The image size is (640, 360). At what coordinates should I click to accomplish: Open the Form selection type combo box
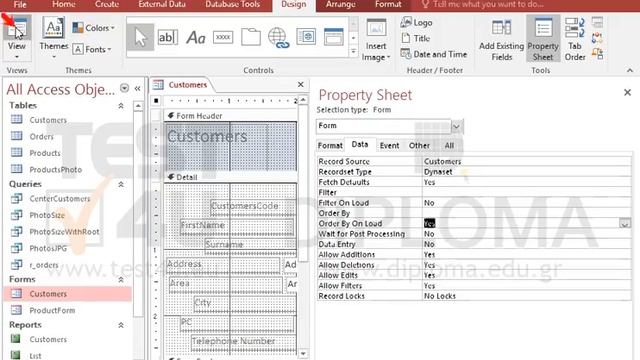pos(456,127)
